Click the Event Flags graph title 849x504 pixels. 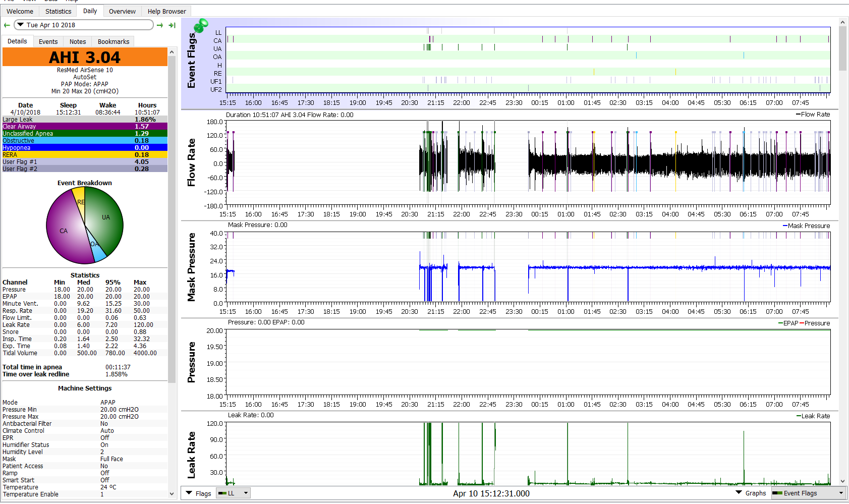191,61
